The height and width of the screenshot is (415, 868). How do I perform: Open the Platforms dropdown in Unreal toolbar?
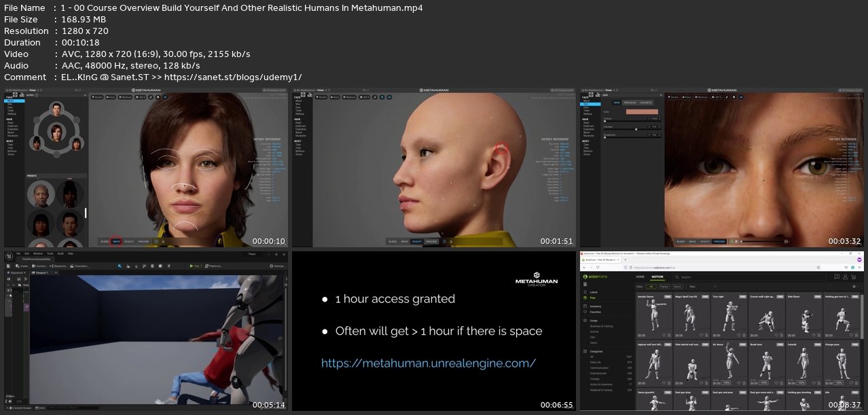(213, 266)
